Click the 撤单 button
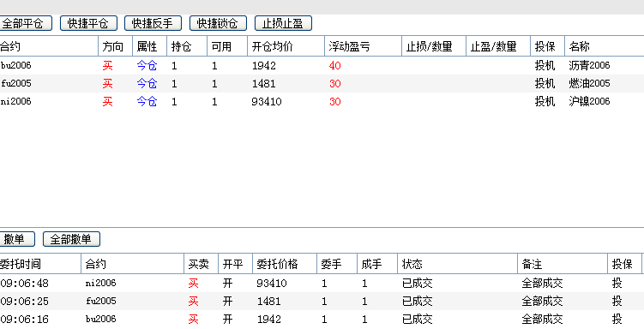 17,239
